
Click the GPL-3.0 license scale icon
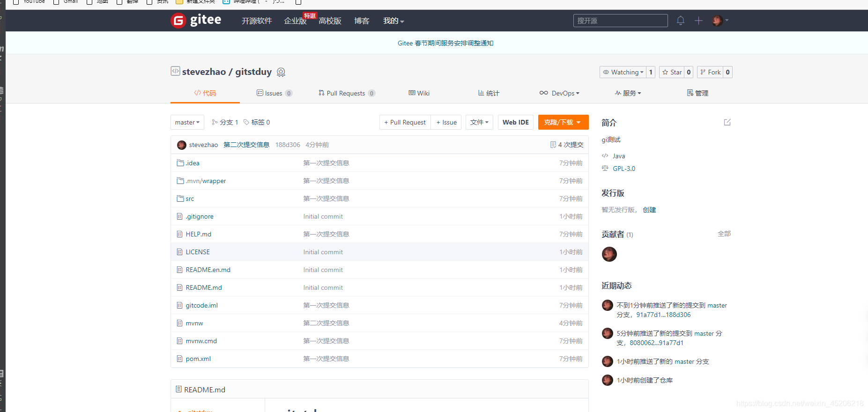tap(605, 168)
